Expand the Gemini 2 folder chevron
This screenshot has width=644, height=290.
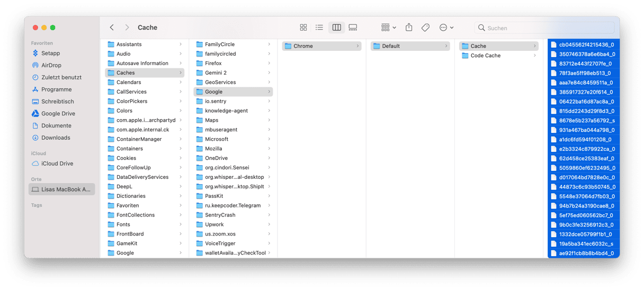click(269, 73)
